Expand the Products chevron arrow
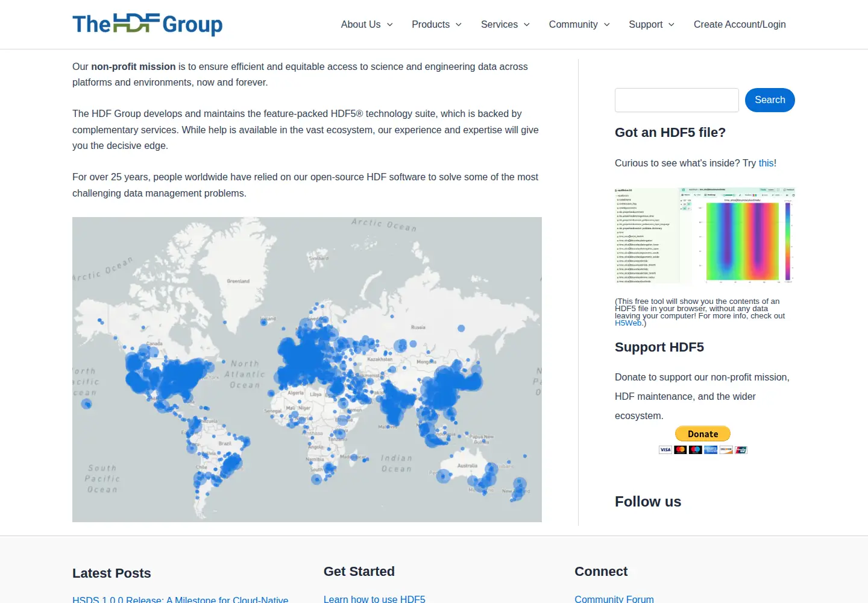This screenshot has height=603, width=868. pos(458,25)
